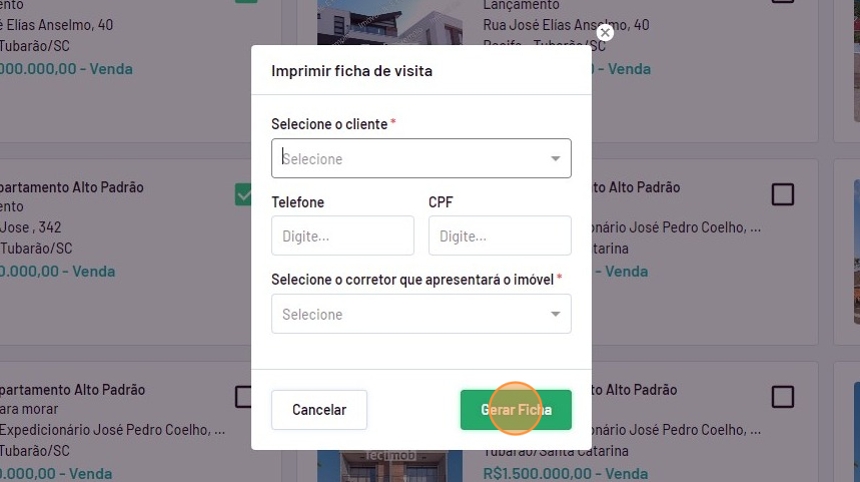Tick the checkbox on the middle-right listing
This screenshot has height=482, width=860.
click(x=782, y=194)
